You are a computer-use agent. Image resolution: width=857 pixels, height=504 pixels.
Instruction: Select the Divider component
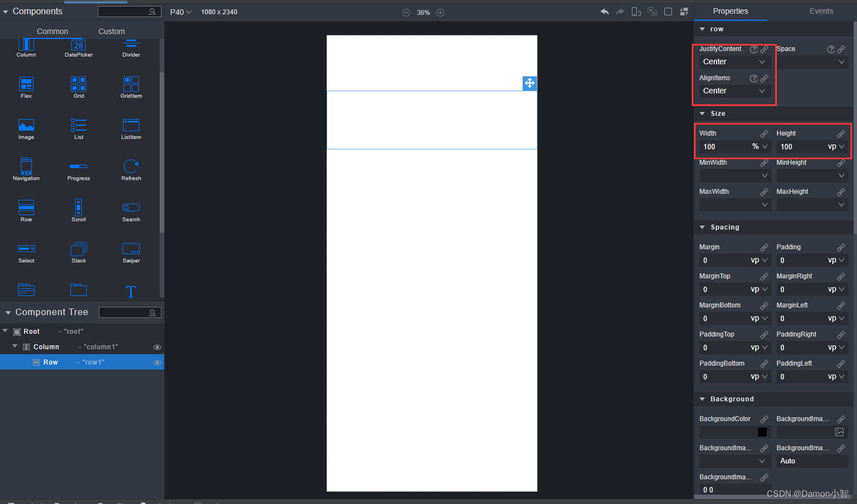tap(131, 48)
